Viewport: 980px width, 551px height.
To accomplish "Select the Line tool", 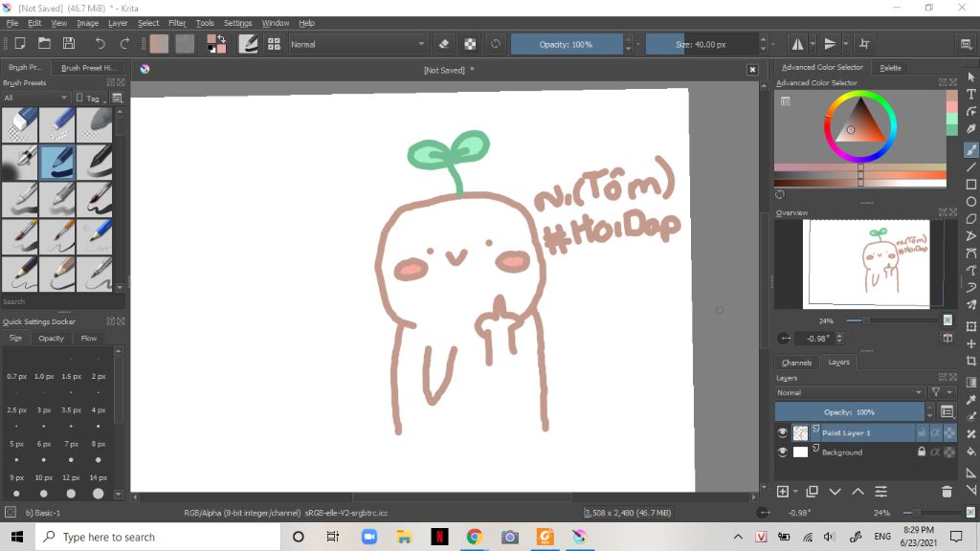I will pyautogui.click(x=970, y=166).
